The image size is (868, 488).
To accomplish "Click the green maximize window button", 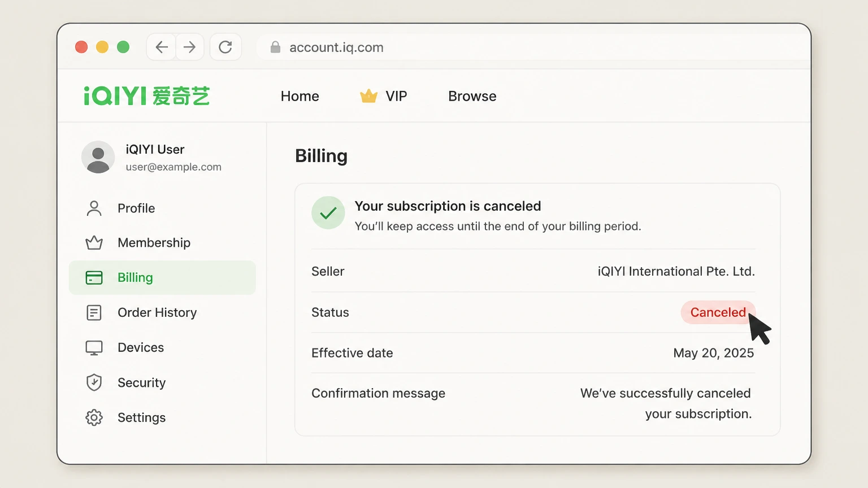I will pyautogui.click(x=123, y=47).
